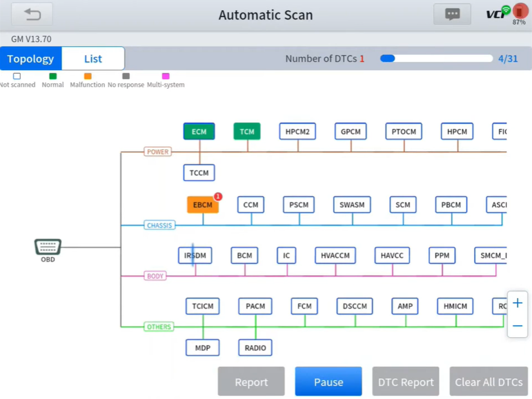Open the message feedback icon
The width and height of the screenshot is (532, 399).
[x=452, y=14]
